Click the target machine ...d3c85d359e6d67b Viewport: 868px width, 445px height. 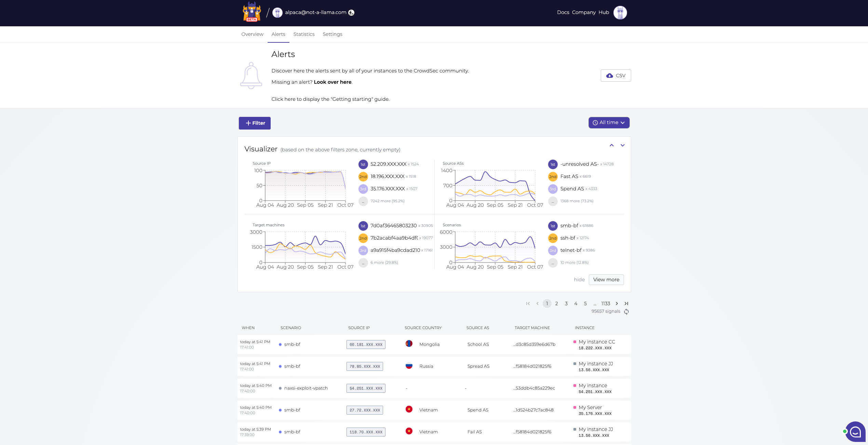[534, 345]
